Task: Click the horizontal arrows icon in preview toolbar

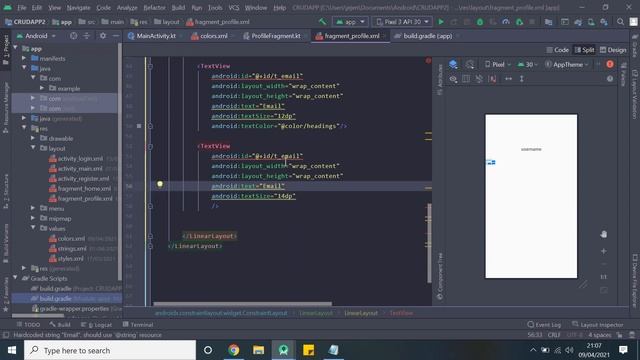Action: 509,79
